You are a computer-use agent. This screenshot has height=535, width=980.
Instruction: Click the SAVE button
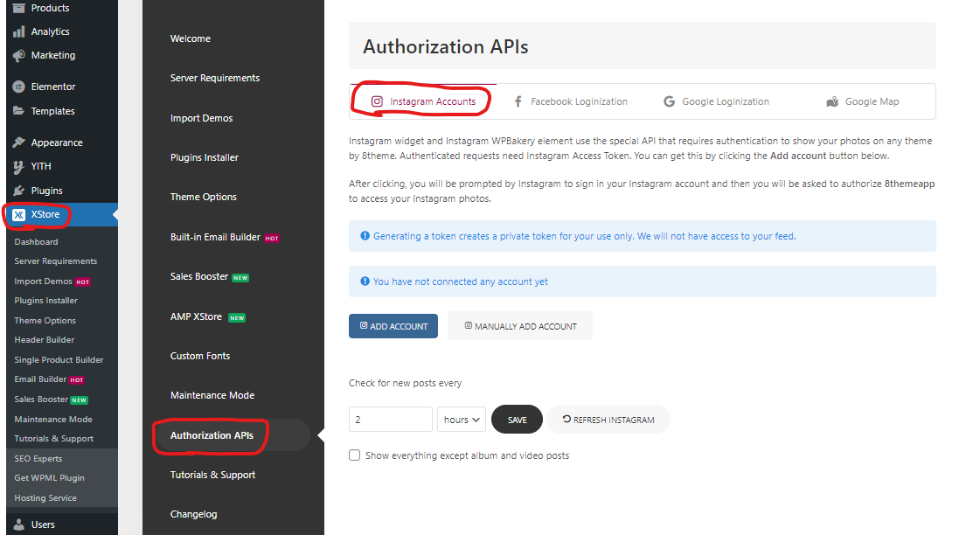tap(517, 420)
